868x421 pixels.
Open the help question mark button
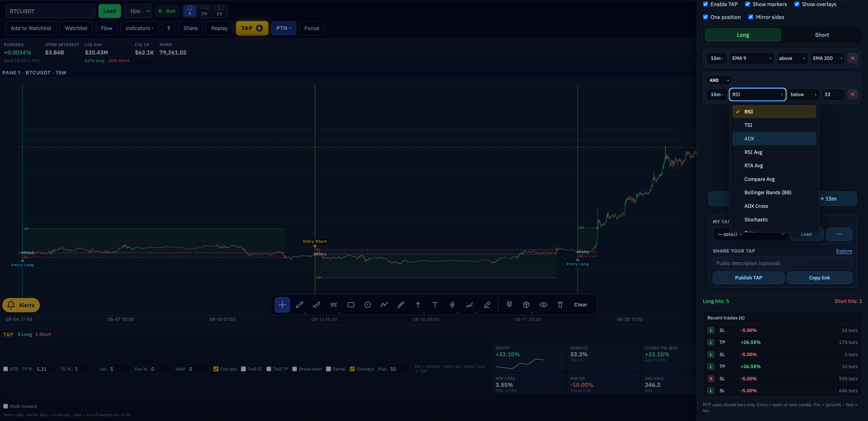tap(169, 28)
